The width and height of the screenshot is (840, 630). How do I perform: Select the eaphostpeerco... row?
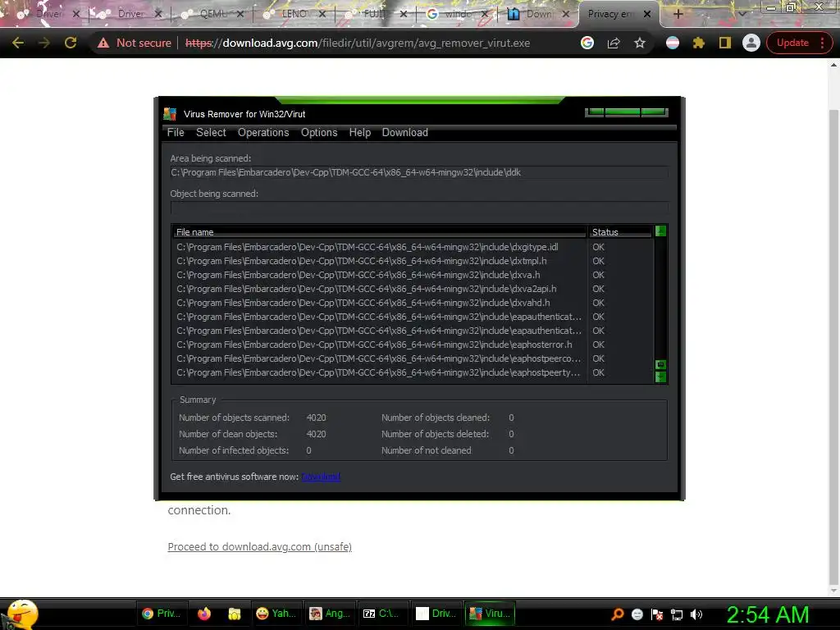(x=413, y=358)
